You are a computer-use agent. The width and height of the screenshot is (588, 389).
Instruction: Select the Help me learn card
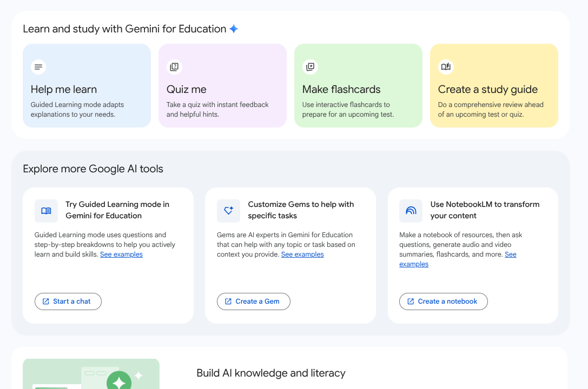click(x=87, y=85)
